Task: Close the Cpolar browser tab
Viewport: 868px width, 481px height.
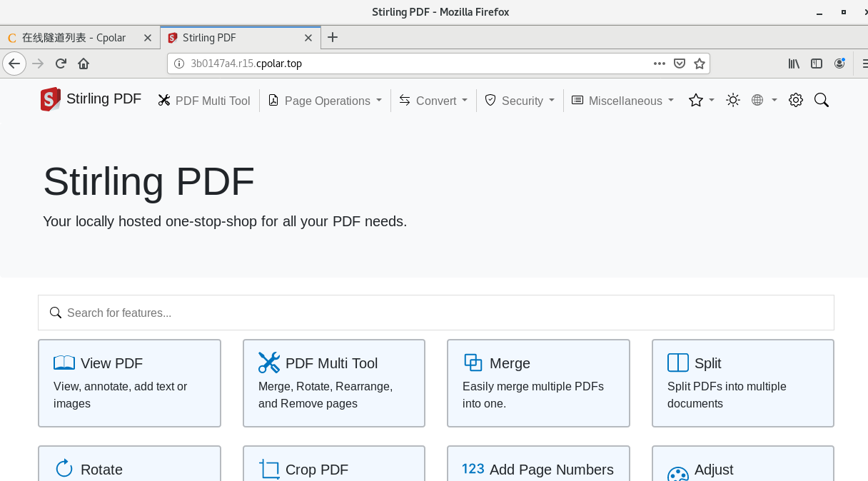Action: click(148, 38)
